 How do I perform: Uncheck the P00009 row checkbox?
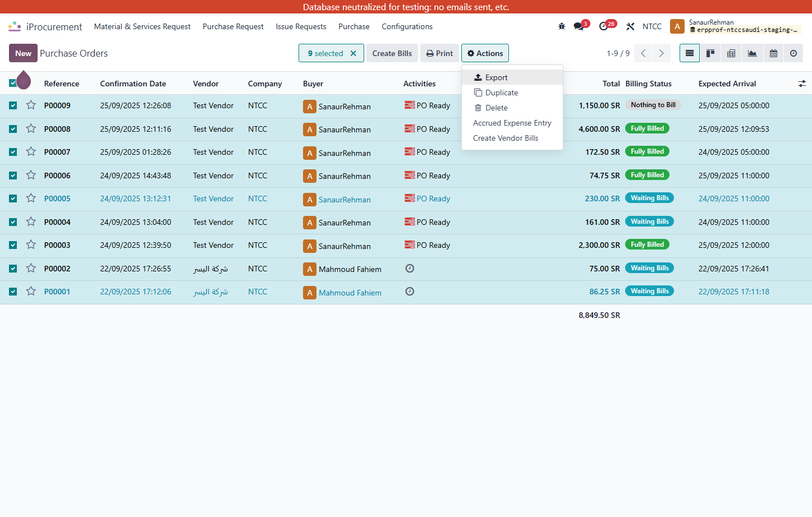13,105
